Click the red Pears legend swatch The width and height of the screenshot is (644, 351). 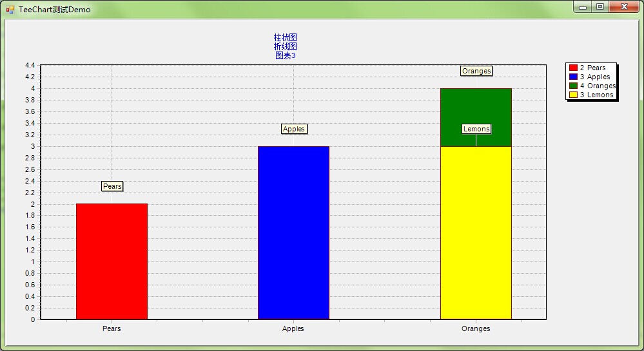coord(573,68)
